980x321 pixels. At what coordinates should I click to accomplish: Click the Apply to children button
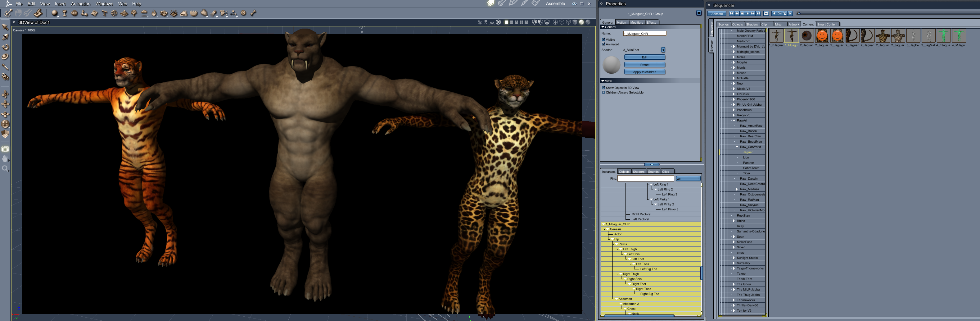[644, 72]
